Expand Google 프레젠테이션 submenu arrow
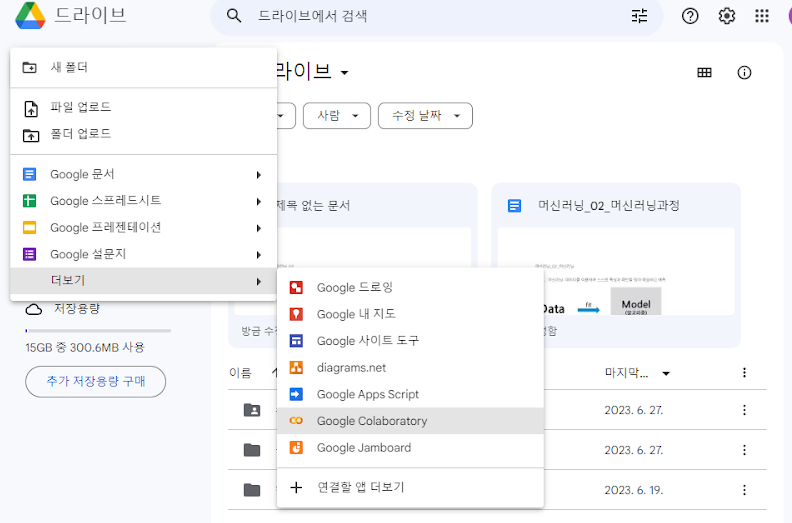The image size is (792, 523). point(259,228)
